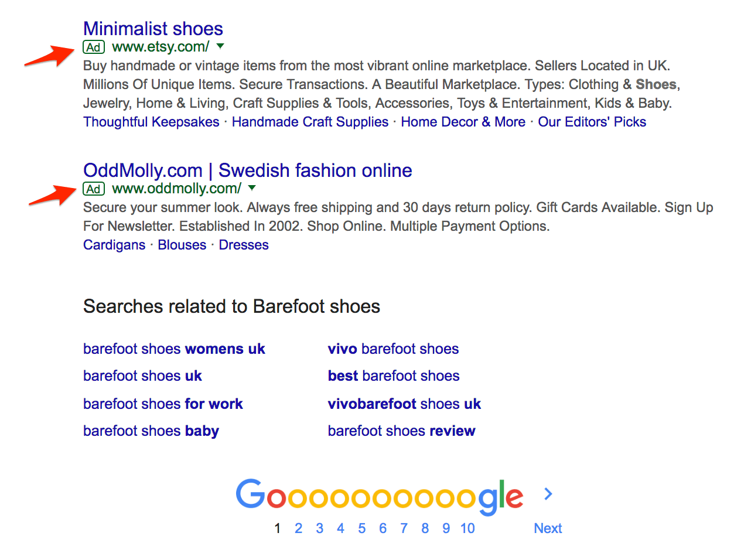Open the Handmade Craft Supplies sitelink
This screenshot has height=560, width=751.
tap(310, 122)
